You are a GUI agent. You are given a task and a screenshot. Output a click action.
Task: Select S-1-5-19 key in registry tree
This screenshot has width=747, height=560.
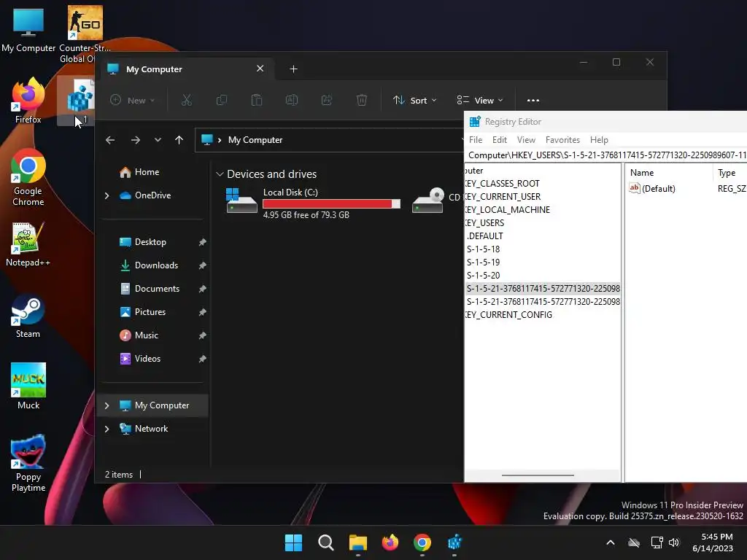[483, 262]
